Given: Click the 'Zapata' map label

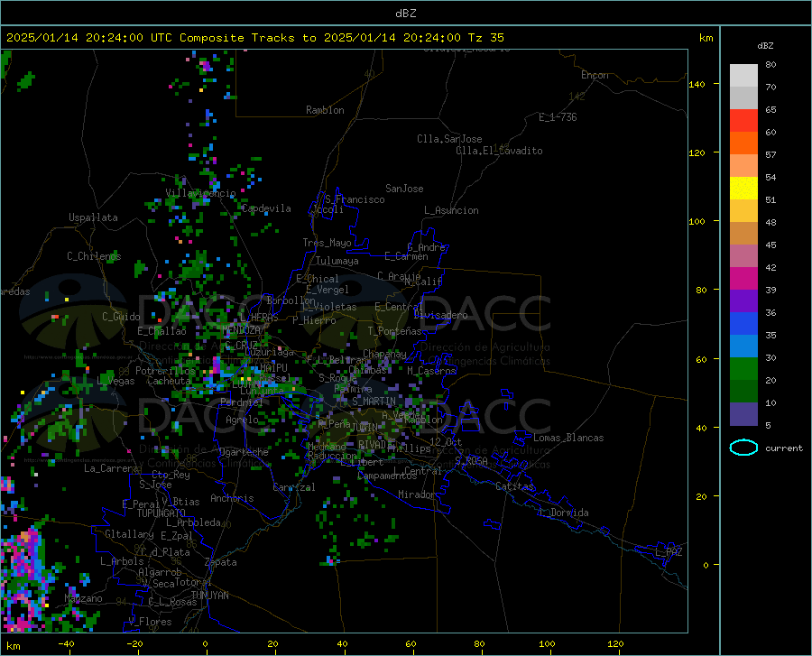Looking at the screenshot, I should pos(221,562).
